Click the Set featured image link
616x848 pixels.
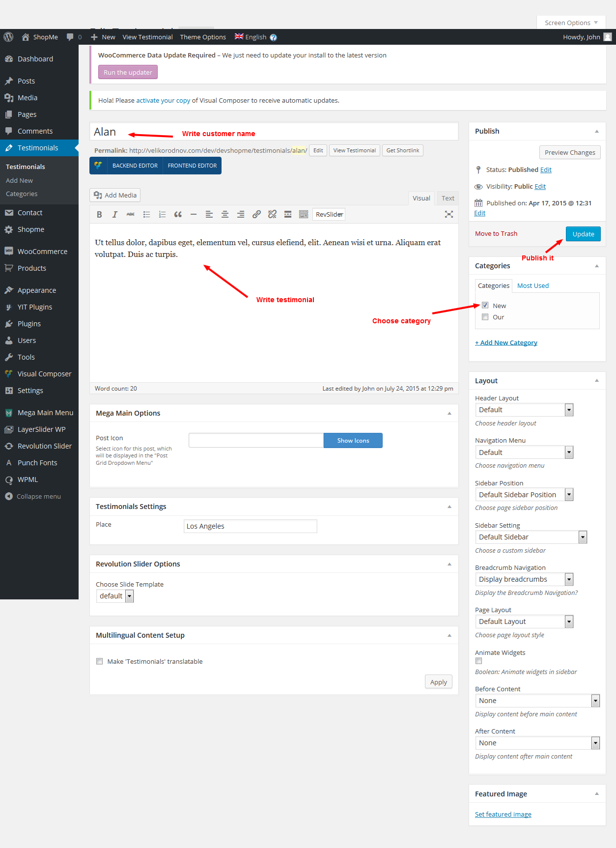[x=503, y=814]
